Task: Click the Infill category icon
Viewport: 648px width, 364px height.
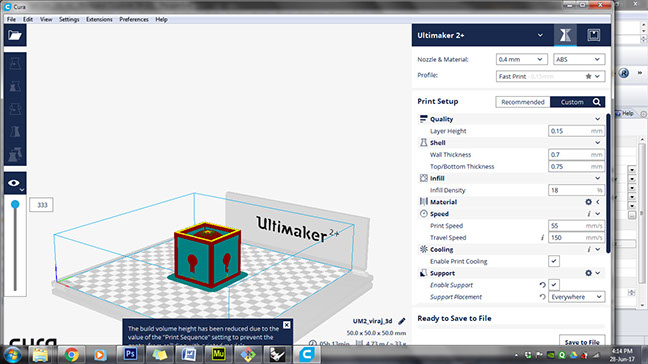Action: [423, 178]
